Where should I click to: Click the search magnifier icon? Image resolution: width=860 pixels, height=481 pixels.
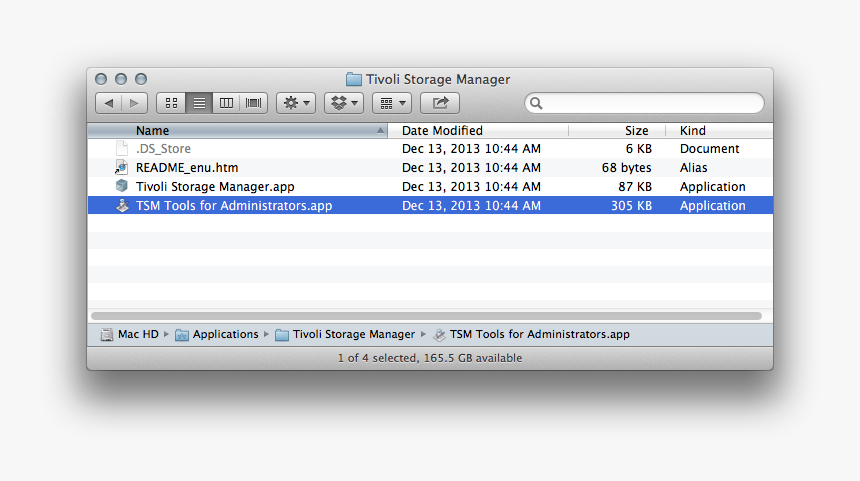pyautogui.click(x=536, y=103)
